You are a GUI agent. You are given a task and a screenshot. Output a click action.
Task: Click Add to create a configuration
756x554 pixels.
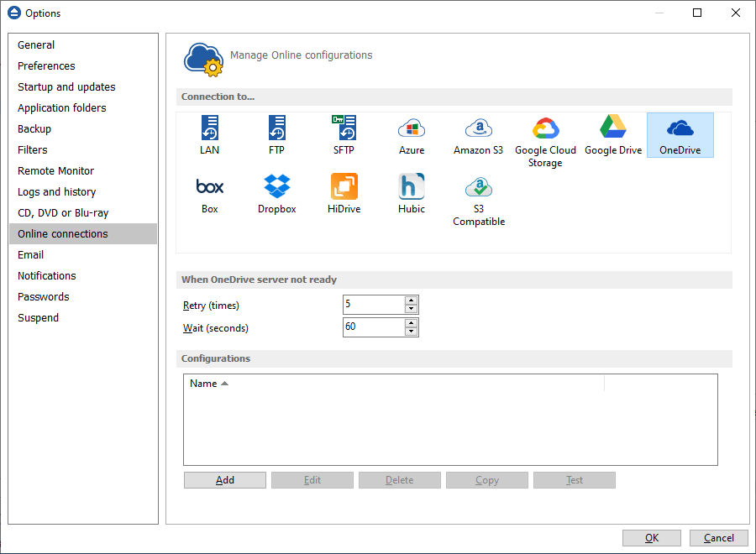[224, 480]
